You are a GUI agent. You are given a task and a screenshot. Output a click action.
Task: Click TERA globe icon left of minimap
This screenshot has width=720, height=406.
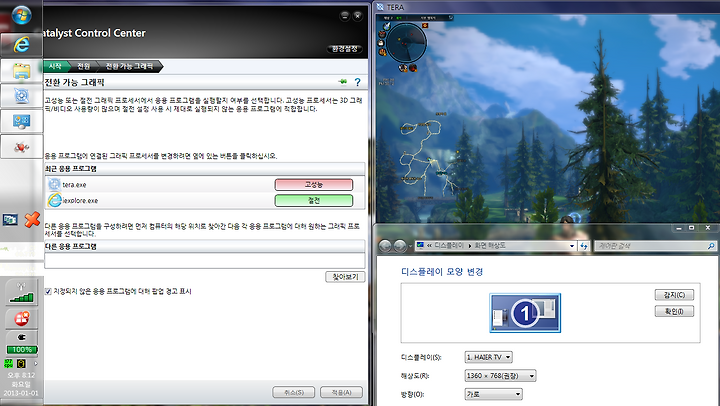[387, 25]
